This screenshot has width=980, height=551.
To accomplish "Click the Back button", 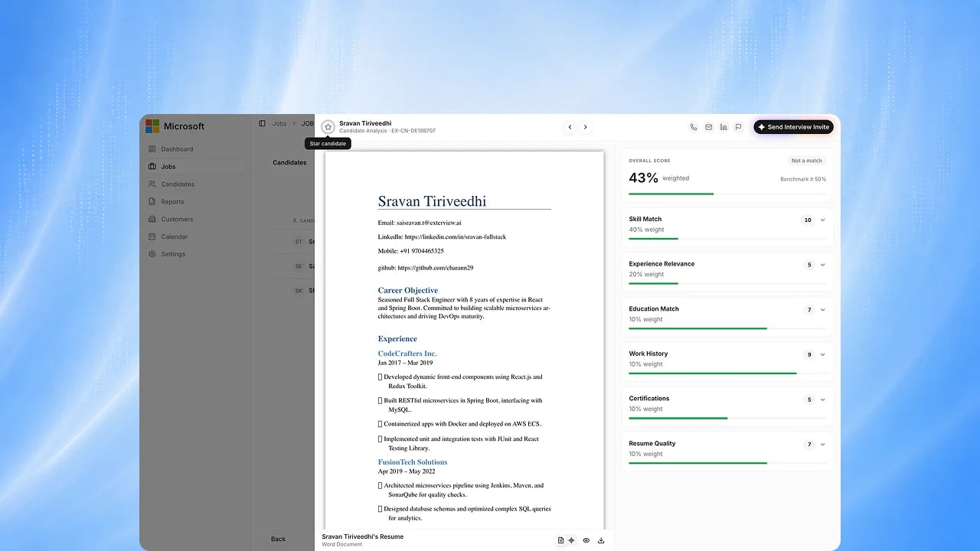I will pyautogui.click(x=278, y=539).
